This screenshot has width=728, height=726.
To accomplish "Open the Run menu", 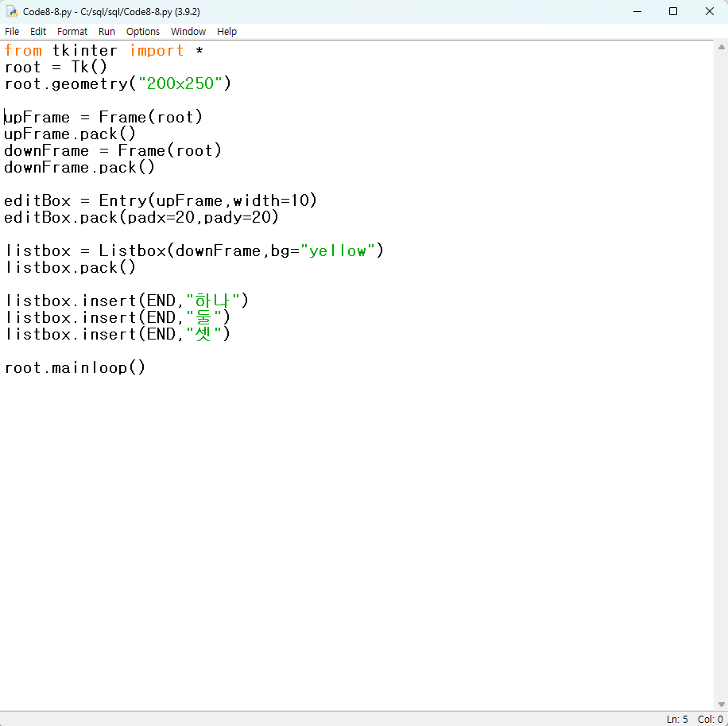I will click(106, 32).
